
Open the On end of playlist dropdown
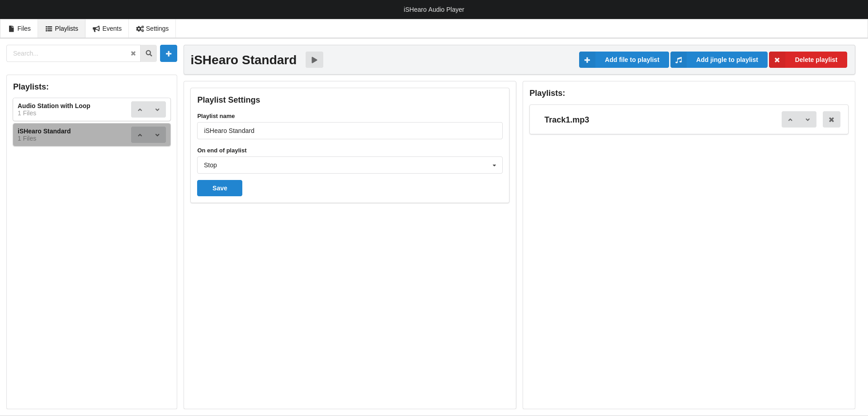[x=349, y=165]
